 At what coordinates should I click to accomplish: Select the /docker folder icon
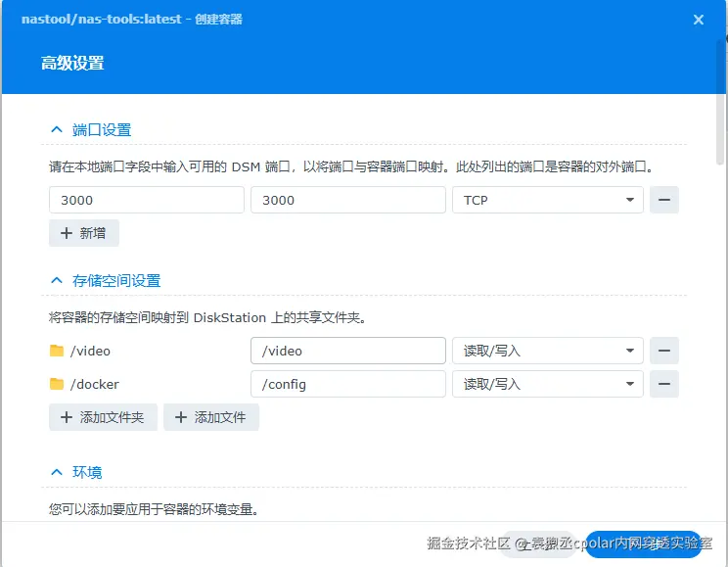[57, 384]
